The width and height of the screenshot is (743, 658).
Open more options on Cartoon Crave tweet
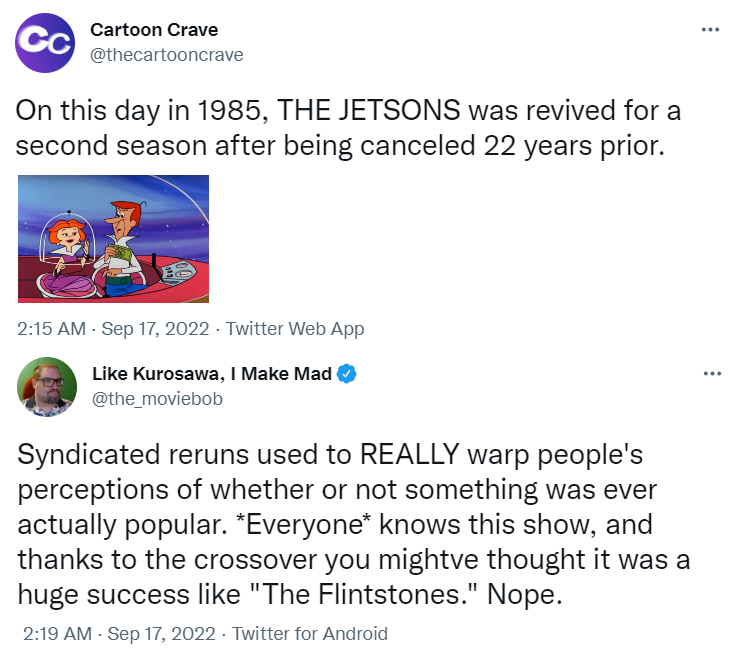click(711, 29)
